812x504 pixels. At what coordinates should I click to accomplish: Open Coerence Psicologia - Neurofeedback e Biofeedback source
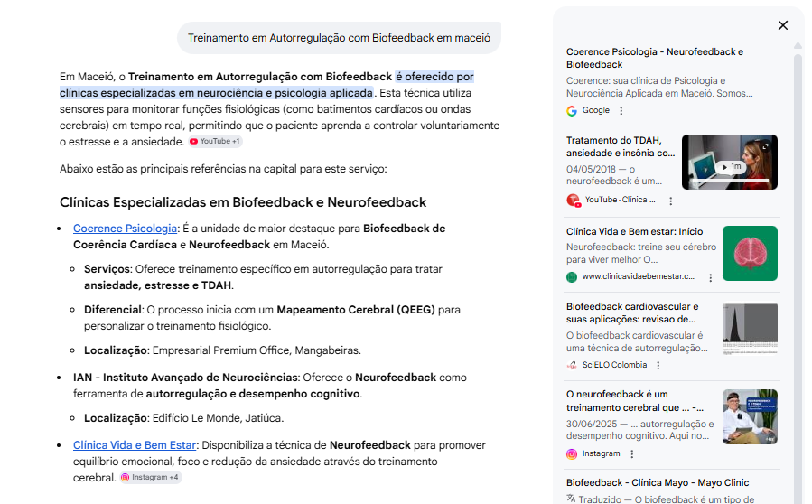click(x=655, y=58)
